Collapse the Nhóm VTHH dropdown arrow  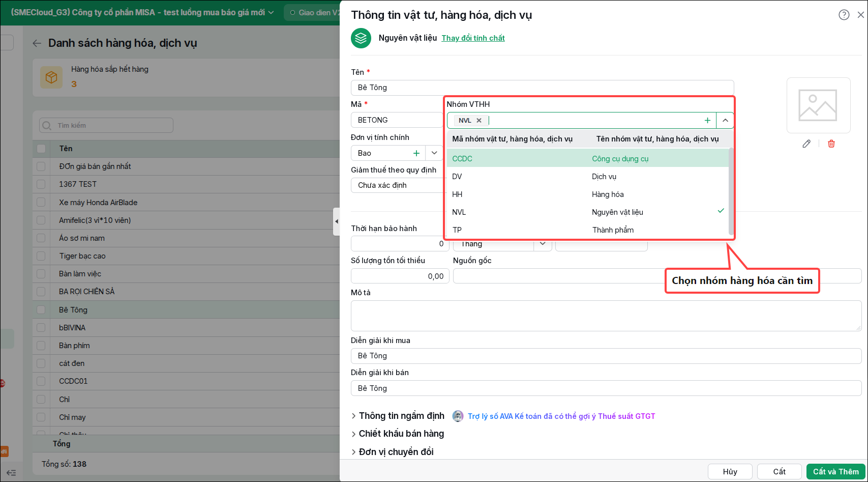(725, 121)
